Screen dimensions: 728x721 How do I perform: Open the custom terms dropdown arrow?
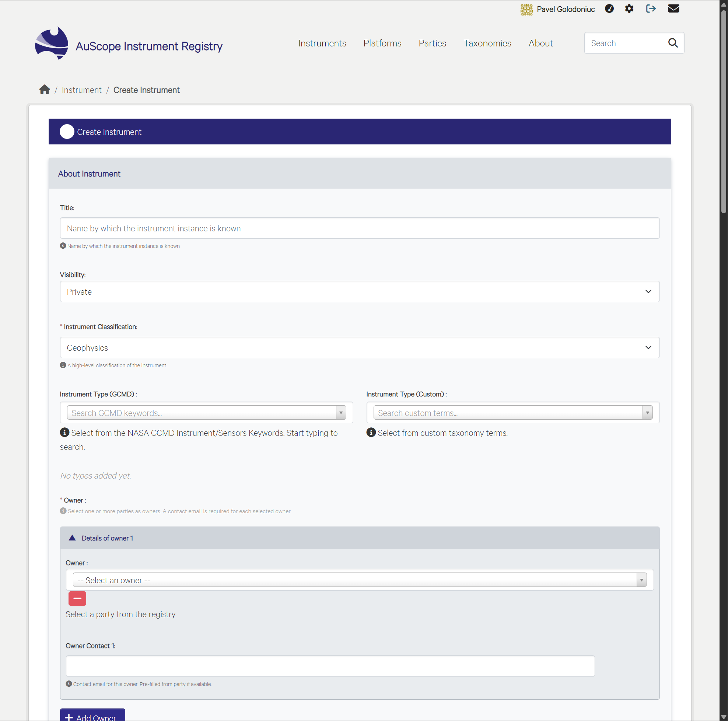[x=647, y=413]
